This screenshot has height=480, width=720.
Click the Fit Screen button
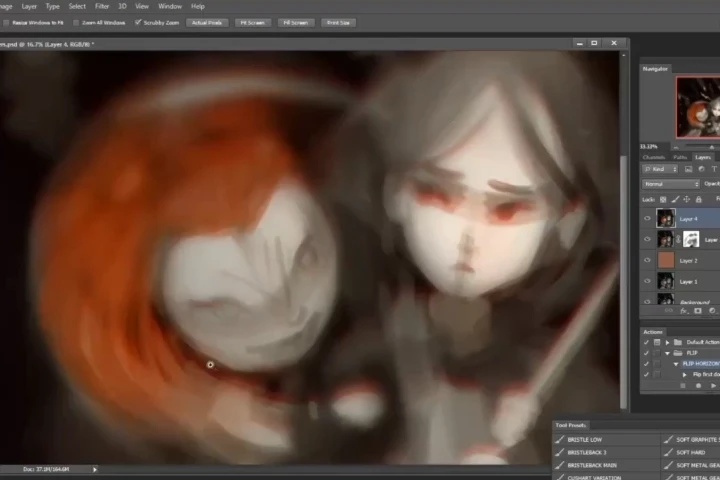[x=253, y=23]
